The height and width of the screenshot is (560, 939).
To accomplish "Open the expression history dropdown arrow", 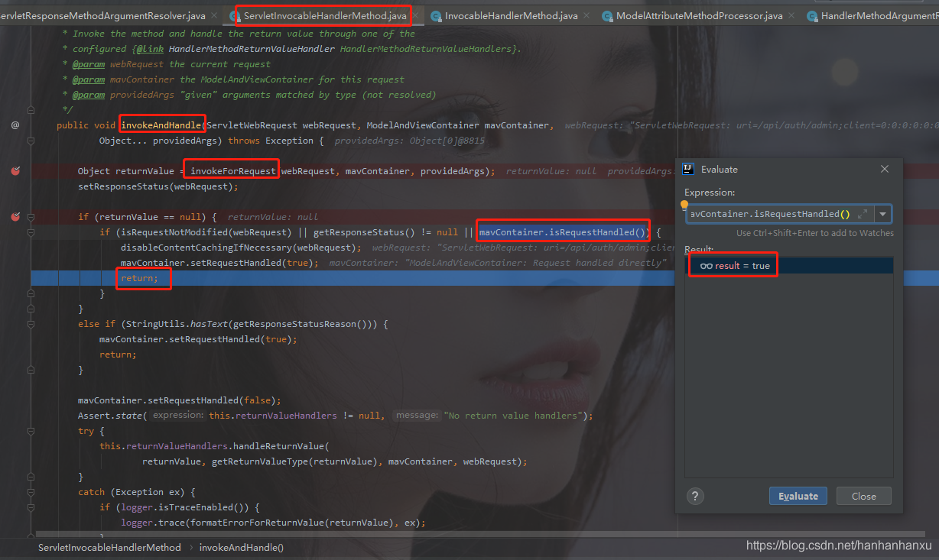I will tap(883, 215).
